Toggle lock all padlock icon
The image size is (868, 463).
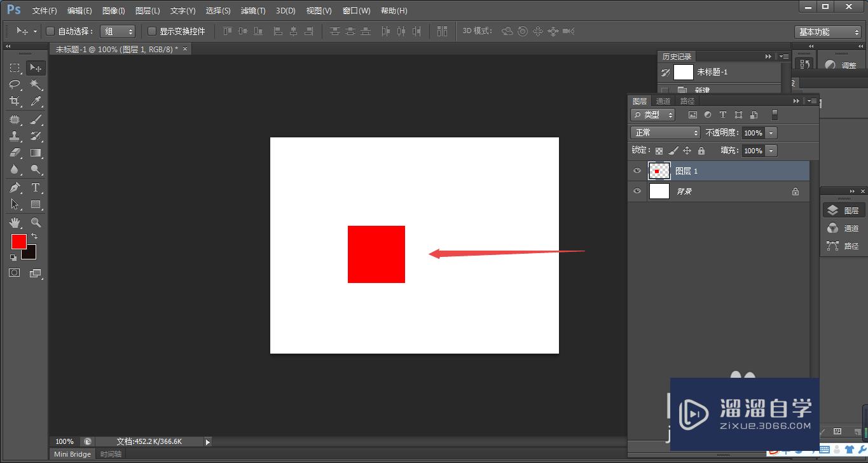[701, 151]
